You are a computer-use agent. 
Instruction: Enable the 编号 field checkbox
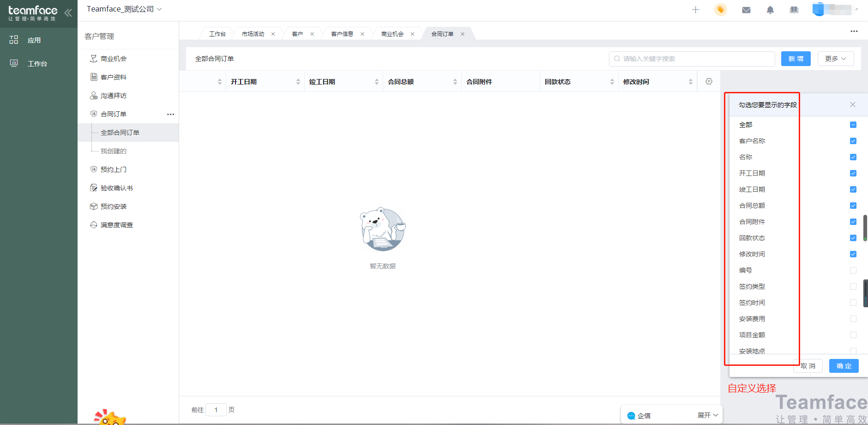(x=852, y=270)
